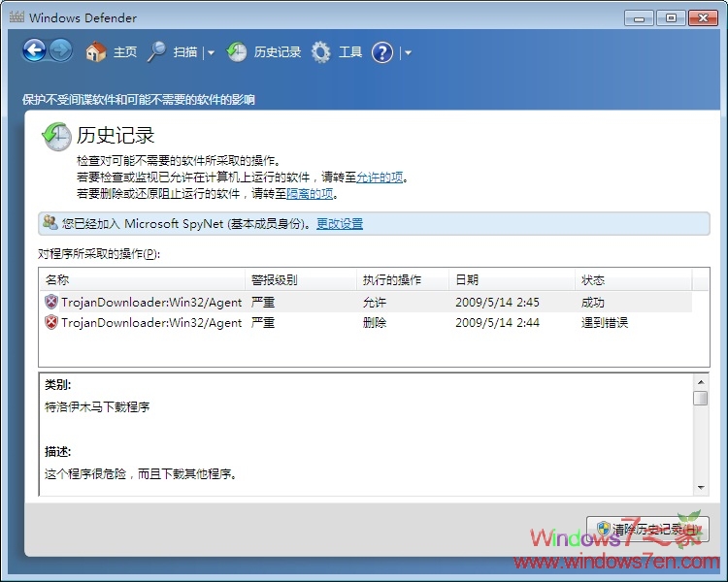Image resolution: width=728 pixels, height=582 pixels.
Task: Click the details pane scrollbar thumb
Action: tap(701, 398)
